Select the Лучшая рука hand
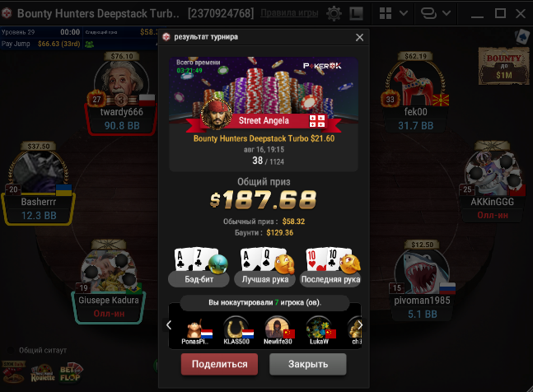The image size is (533, 392). point(264,268)
